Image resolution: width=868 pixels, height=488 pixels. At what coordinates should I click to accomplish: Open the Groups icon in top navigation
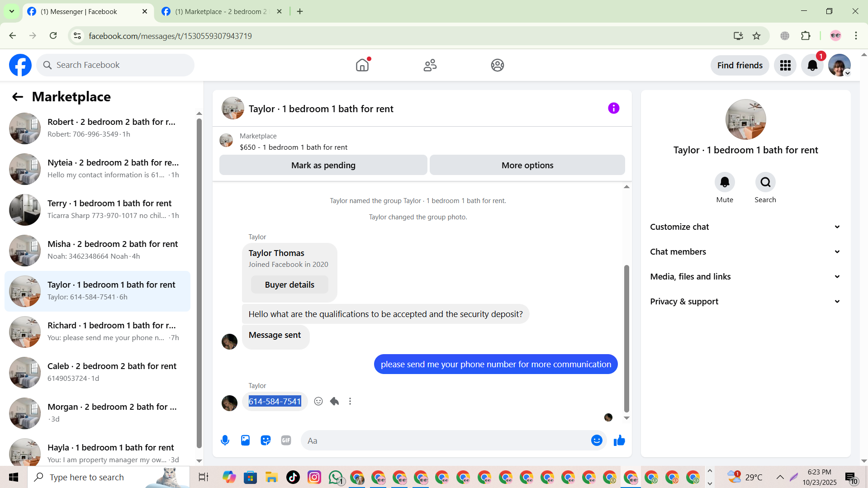point(498,65)
